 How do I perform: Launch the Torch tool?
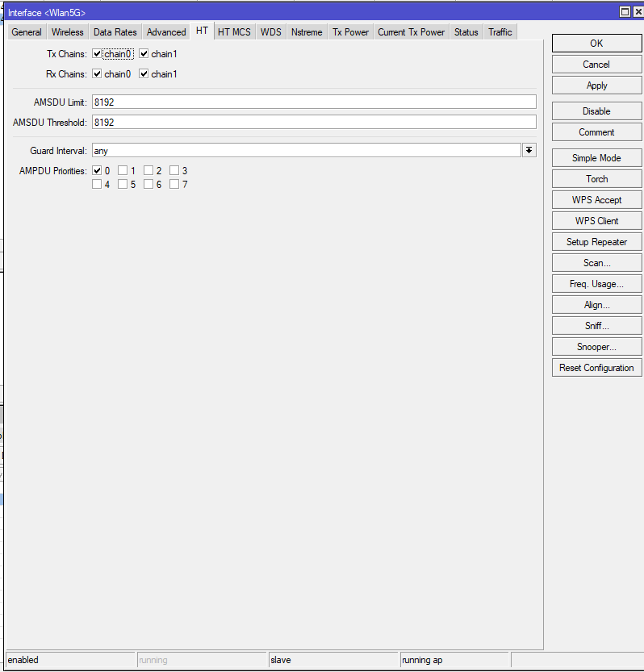(x=596, y=179)
